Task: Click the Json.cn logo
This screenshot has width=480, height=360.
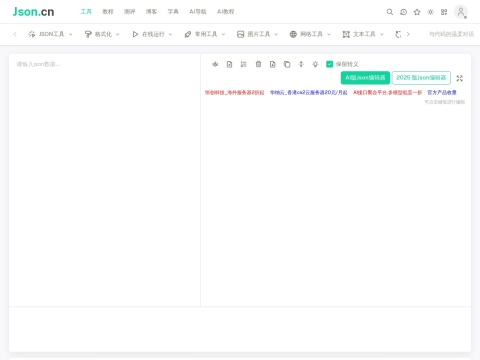Action: (x=33, y=12)
